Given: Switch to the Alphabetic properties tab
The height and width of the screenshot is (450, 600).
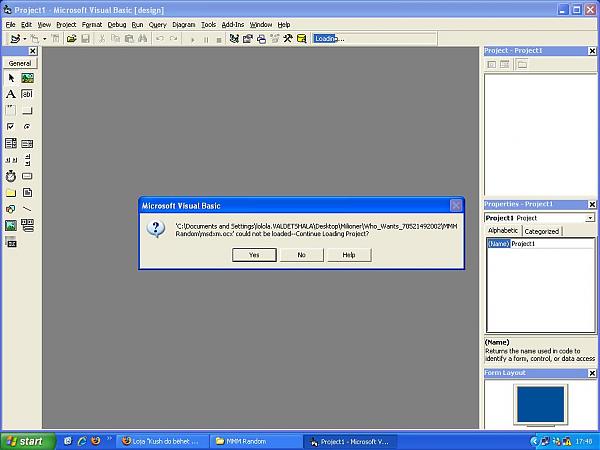Looking at the screenshot, I should click(503, 230).
